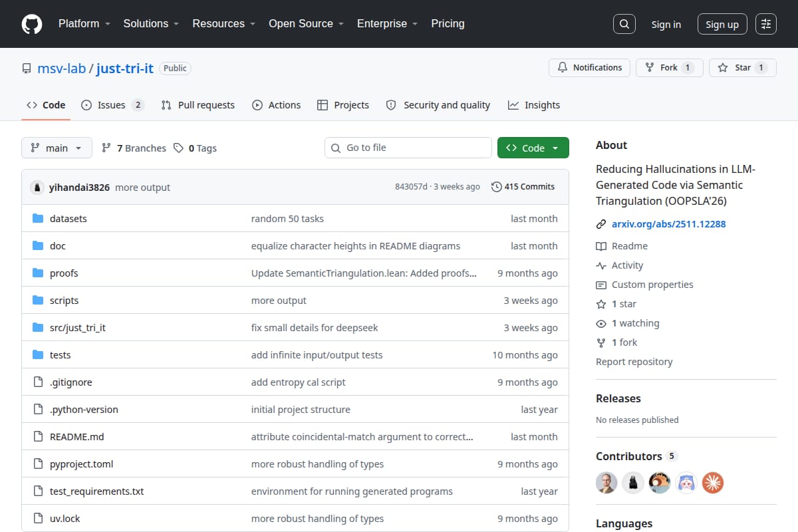This screenshot has width=798, height=532.
Task: Click the datasets folder icon
Action: [38, 219]
